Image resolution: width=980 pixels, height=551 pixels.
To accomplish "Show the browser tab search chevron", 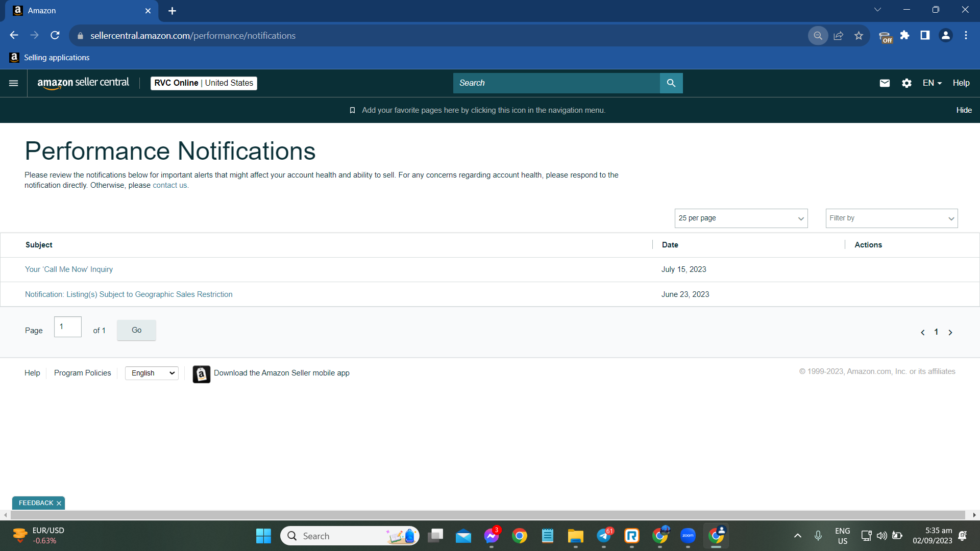I will click(x=877, y=10).
